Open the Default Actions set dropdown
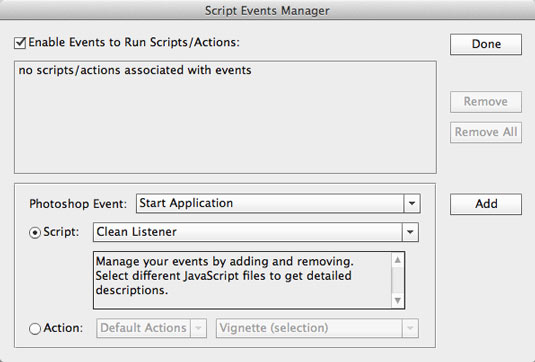535x362 pixels. coord(151,328)
